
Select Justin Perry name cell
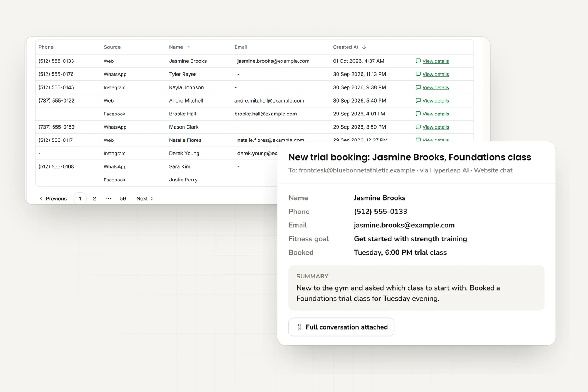pos(183,180)
